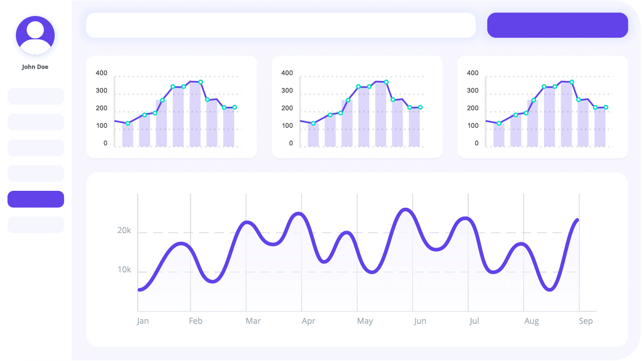Viewport: 644px width, 361px height.
Task: Click the highlighted purple sidebar menu item
Action: coord(36,199)
